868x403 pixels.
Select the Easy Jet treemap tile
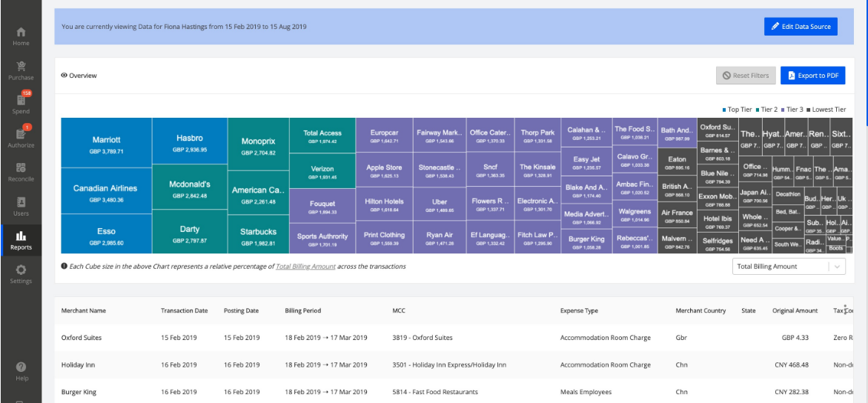point(587,162)
